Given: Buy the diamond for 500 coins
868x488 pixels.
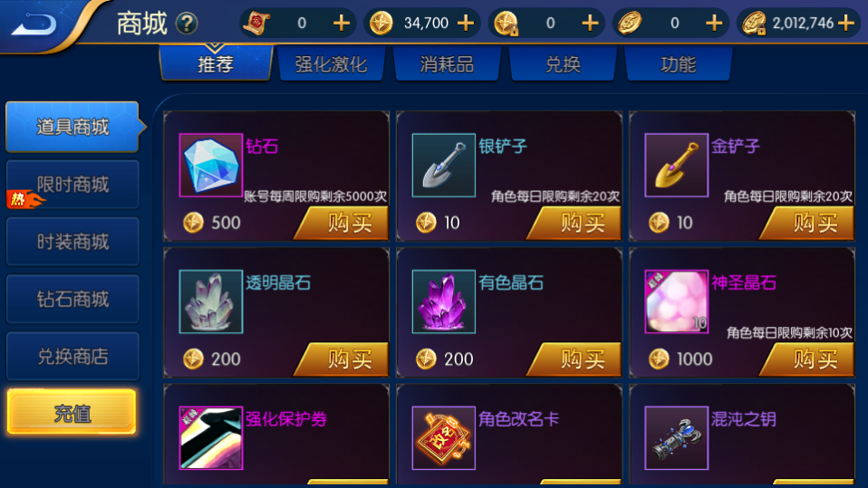Looking at the screenshot, I should pyautogui.click(x=342, y=223).
